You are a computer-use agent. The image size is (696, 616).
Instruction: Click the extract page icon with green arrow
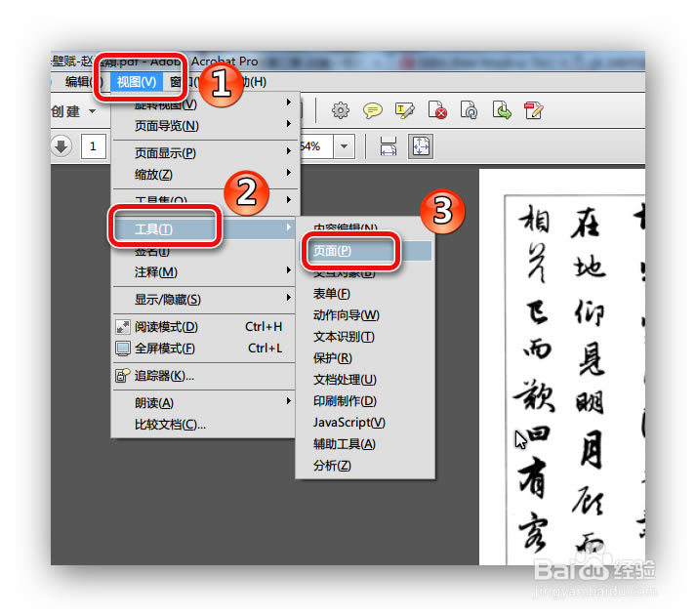coord(502,110)
